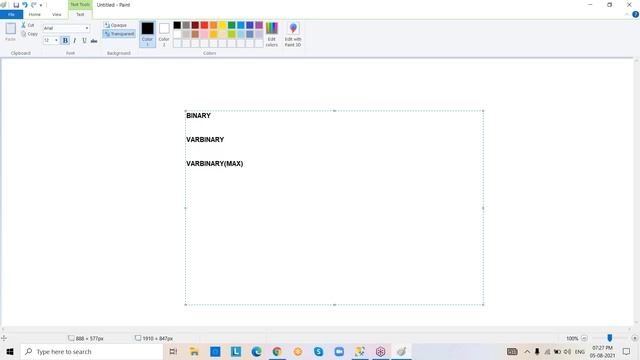Pick the dark red color swatch
Viewport: 640px width, 360px height.
click(x=195, y=25)
